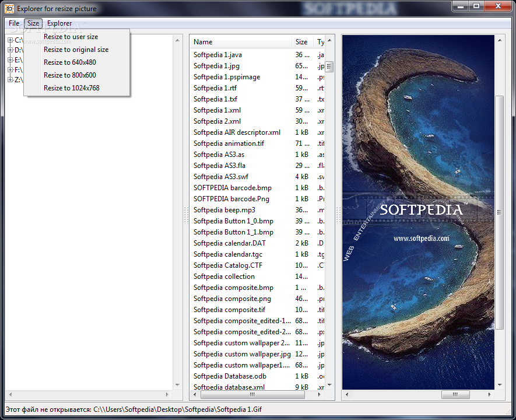Screen dimensions: 516x420
Task: Select file Softpedia 1.xml
Action: click(x=217, y=110)
